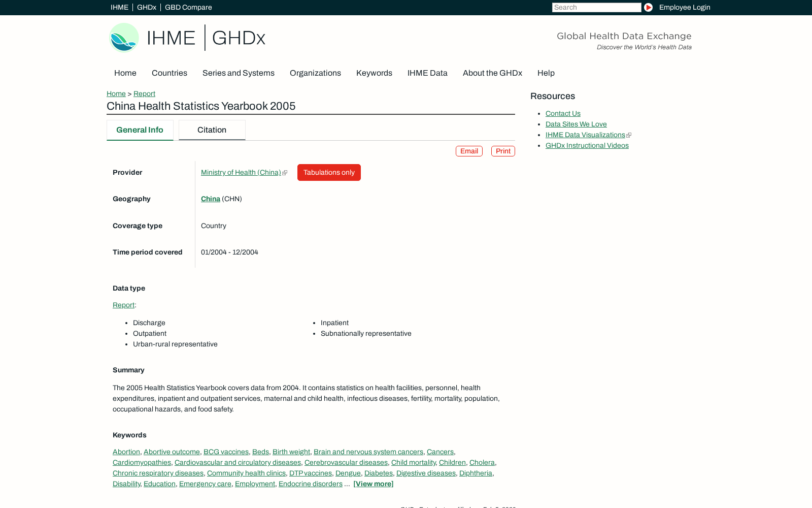Screen dimensions: 812x508
Task: Click the Report breadcrumb link
Action: 144,93
